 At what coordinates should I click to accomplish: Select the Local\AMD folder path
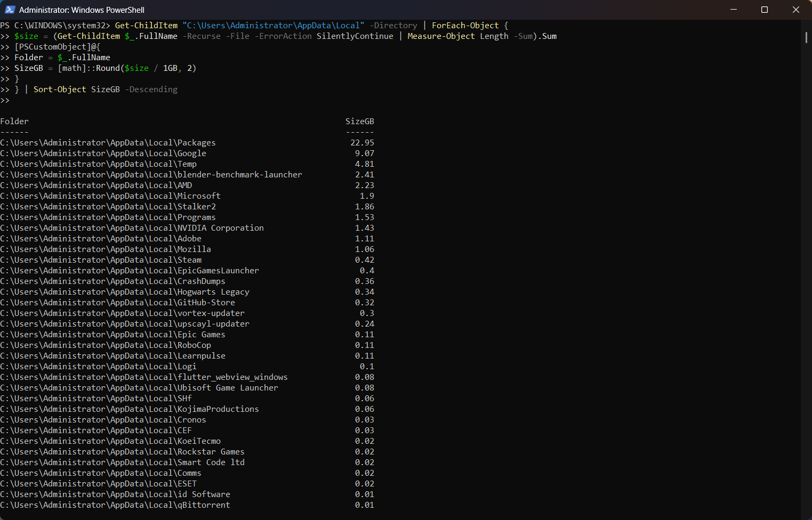point(96,185)
